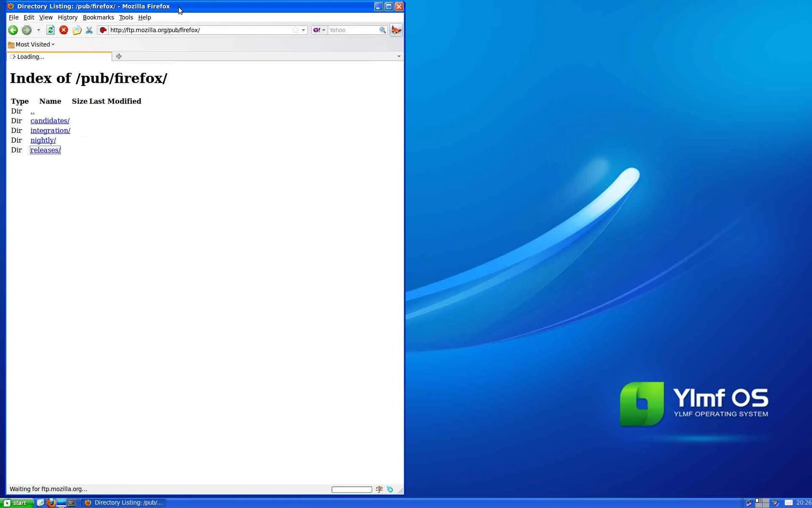The image size is (812, 508).
Task: Open the candidates/ directory link
Action: pos(50,121)
